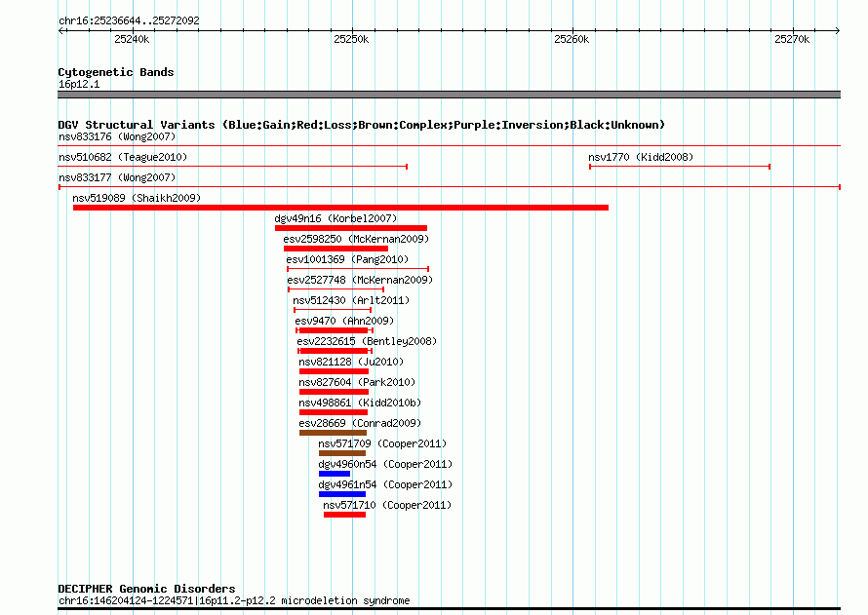Open the 16p11.2-p12.2 microdeletion syndrome entry

pos(234,600)
